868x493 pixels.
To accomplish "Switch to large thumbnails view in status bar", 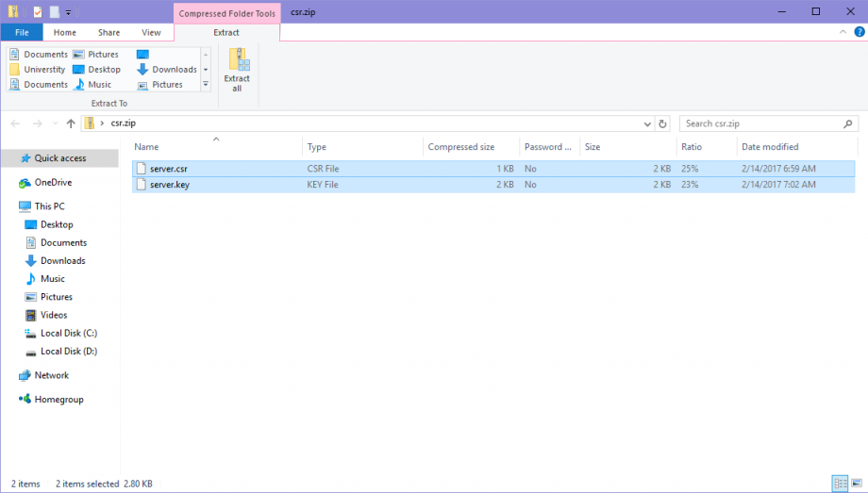I will (856, 484).
